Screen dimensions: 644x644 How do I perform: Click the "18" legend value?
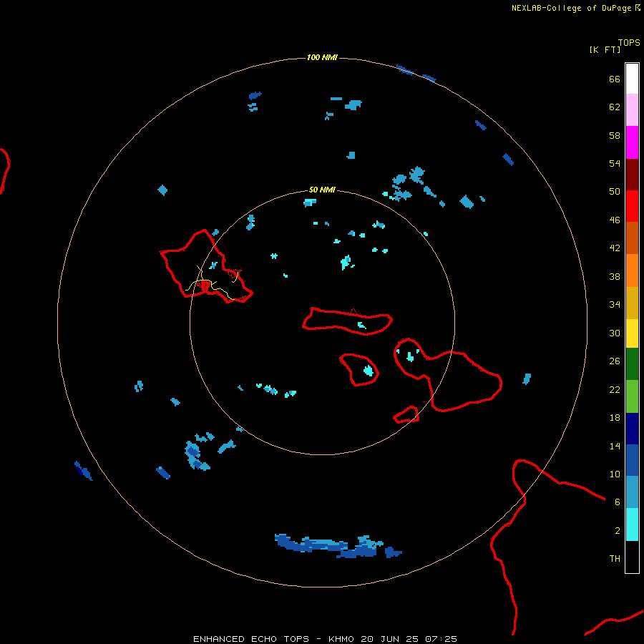pos(615,418)
